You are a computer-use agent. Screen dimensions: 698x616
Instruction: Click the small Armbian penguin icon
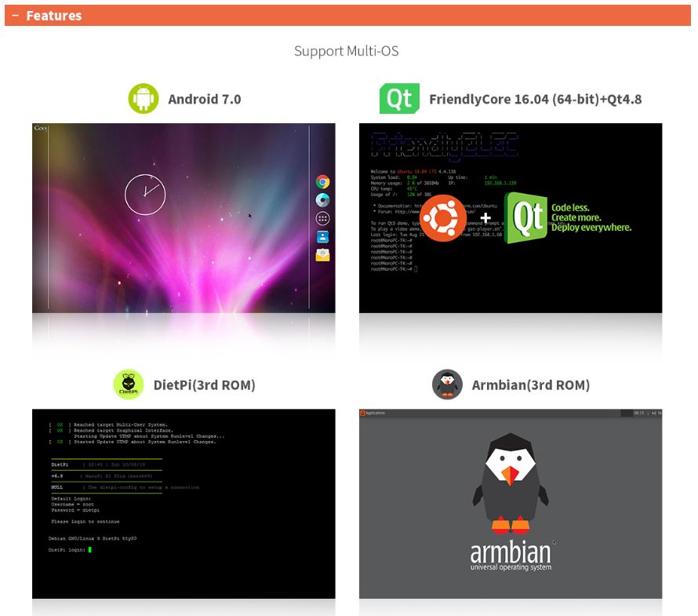pos(447,385)
